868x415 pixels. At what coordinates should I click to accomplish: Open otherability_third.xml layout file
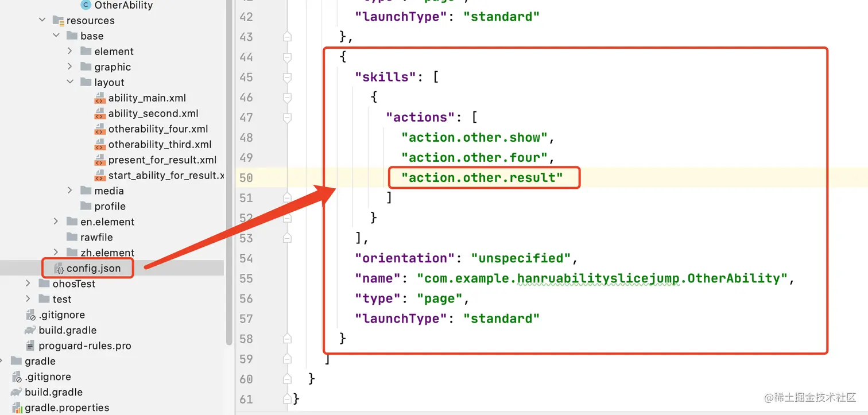pyautogui.click(x=160, y=145)
